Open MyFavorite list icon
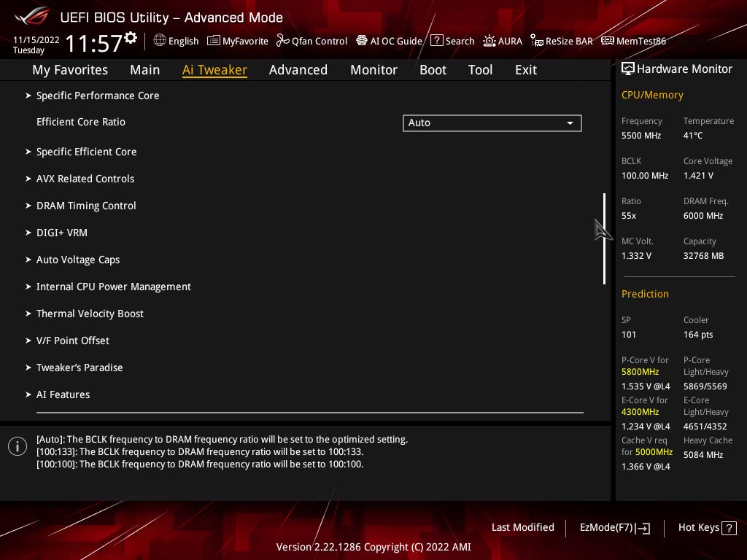747x560 pixels. coord(214,41)
